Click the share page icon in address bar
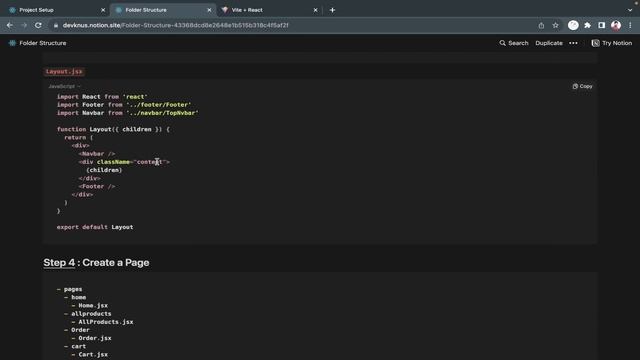The height and width of the screenshot is (360, 640). click(x=541, y=25)
